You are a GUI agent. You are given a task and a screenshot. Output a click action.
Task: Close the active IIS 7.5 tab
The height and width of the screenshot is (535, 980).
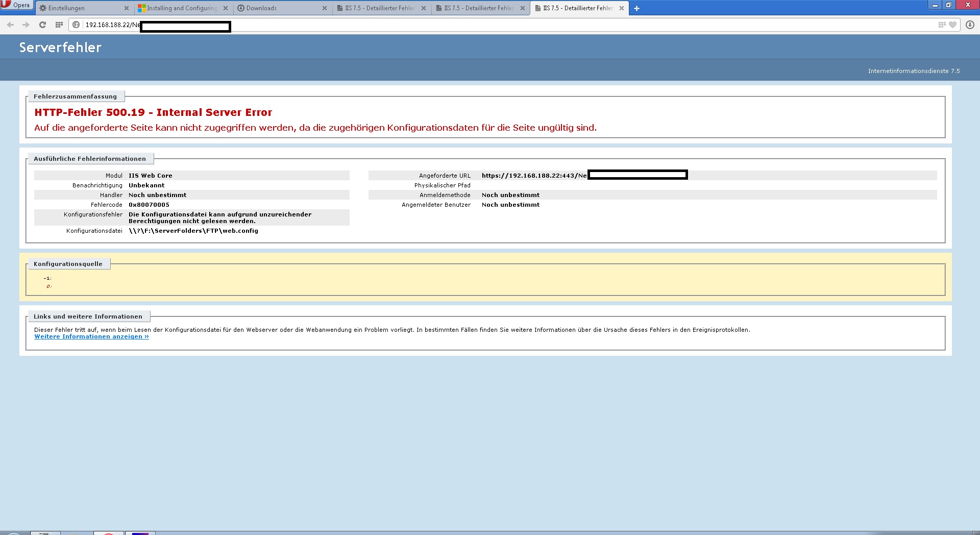coord(622,8)
